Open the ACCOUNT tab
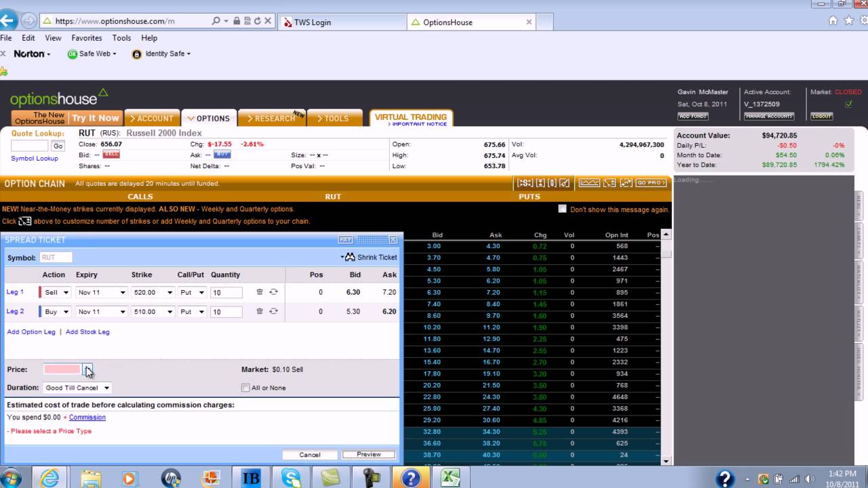Image resolution: width=868 pixels, height=488 pixels. click(x=152, y=118)
